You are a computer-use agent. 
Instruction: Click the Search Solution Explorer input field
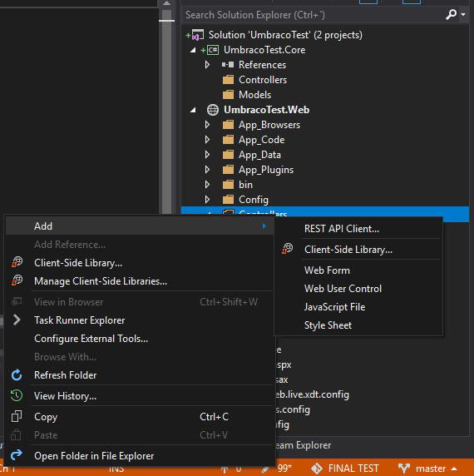pyautogui.click(x=313, y=15)
